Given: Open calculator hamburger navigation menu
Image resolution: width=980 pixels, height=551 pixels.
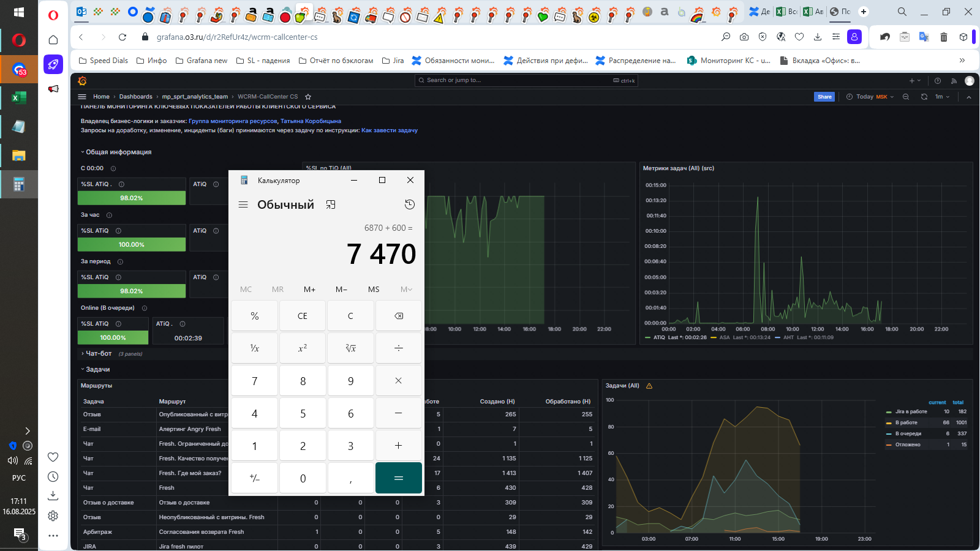Looking at the screenshot, I should point(243,204).
